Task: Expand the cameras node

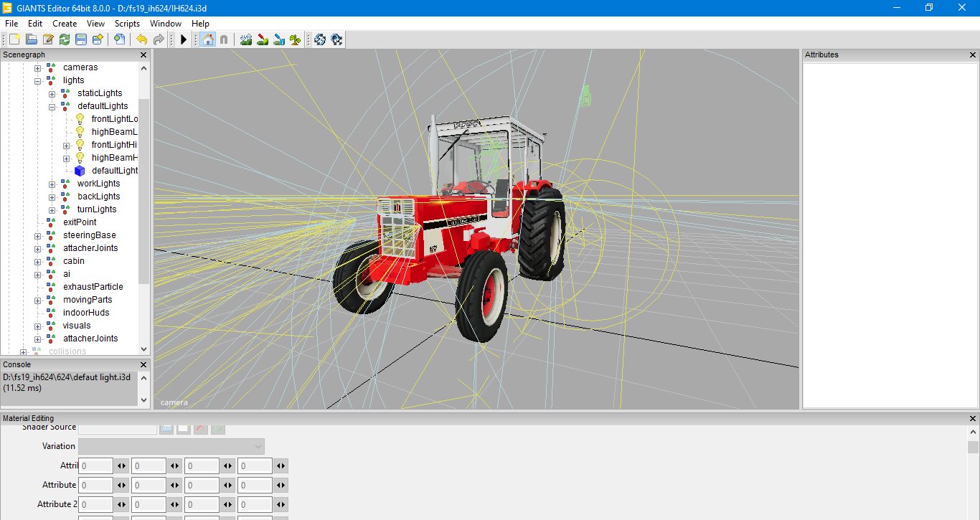Action: [37, 67]
